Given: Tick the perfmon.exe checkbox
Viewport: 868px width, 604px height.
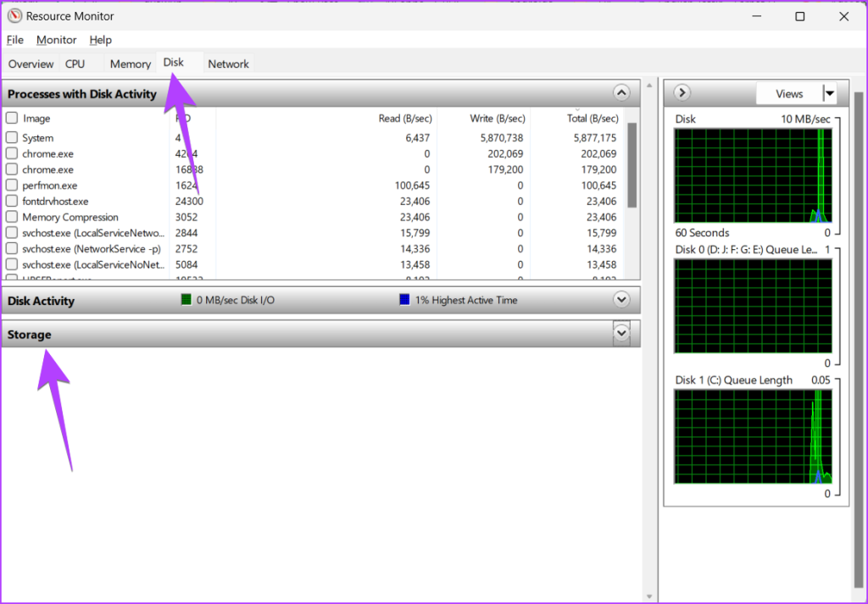Looking at the screenshot, I should coord(12,185).
